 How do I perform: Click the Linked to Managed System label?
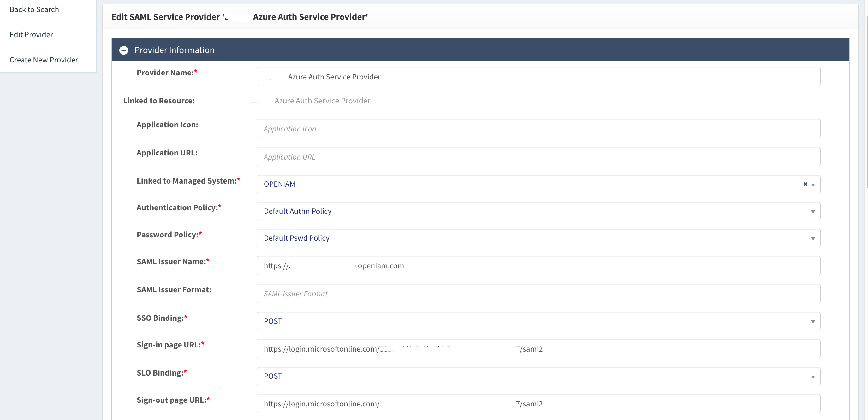coord(188,181)
